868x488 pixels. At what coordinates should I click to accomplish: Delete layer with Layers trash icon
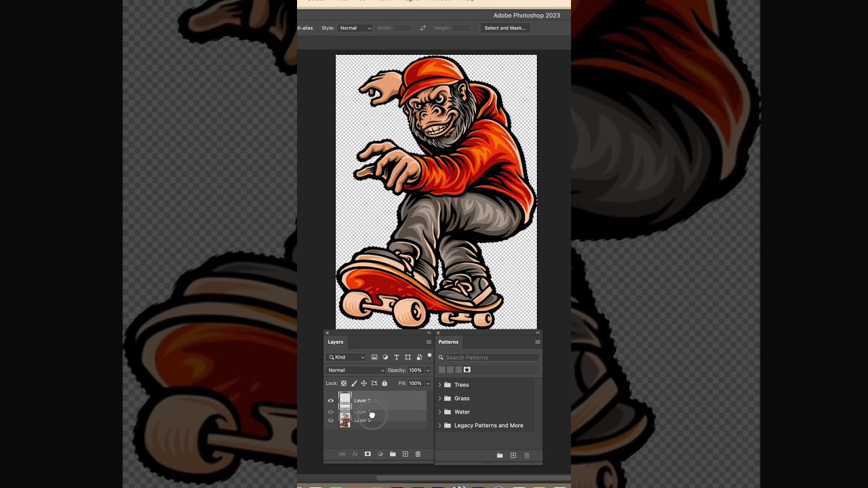[x=418, y=454]
